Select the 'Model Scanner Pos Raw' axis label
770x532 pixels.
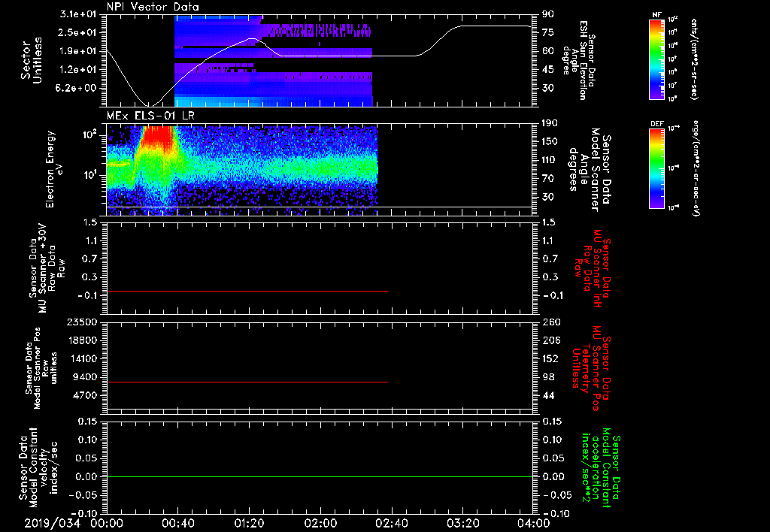pos(42,368)
